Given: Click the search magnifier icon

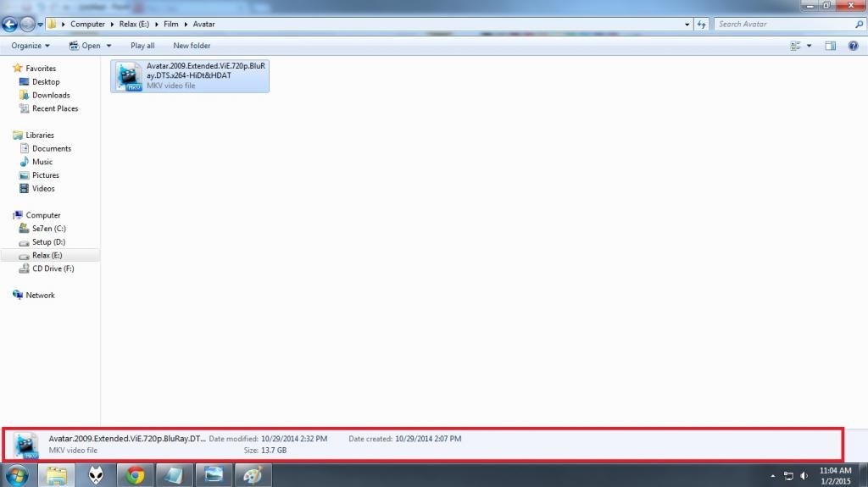Looking at the screenshot, I should pos(860,25).
